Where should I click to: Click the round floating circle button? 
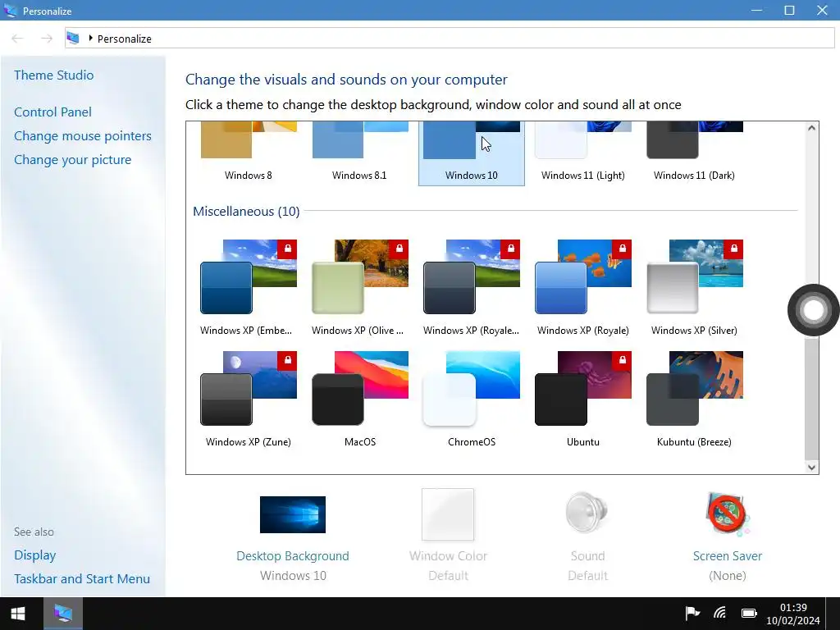[x=813, y=309]
